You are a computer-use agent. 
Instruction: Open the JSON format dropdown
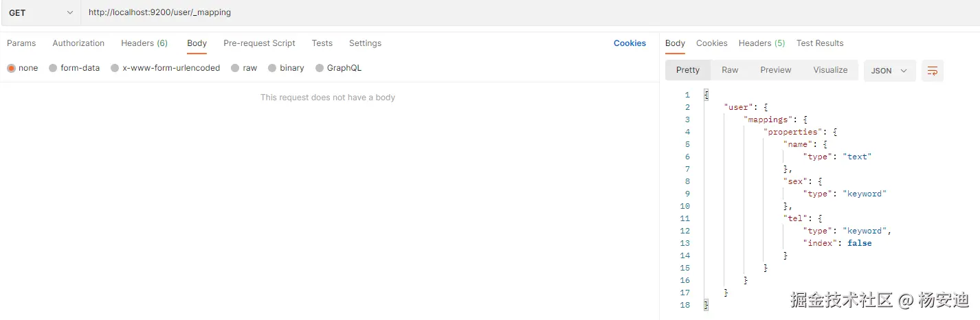(x=889, y=71)
